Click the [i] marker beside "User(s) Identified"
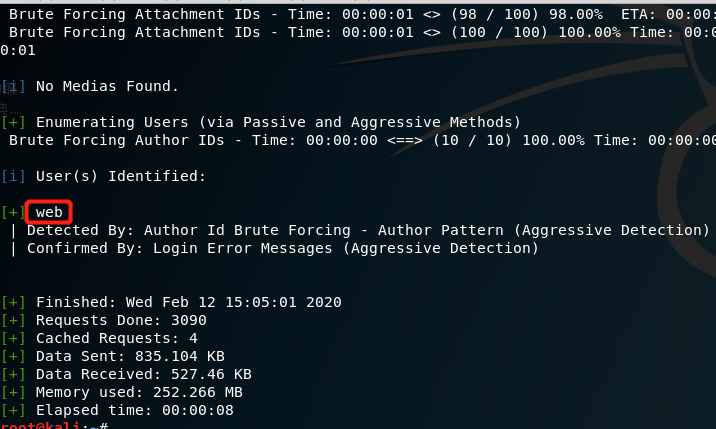The height and width of the screenshot is (429, 716). tap(14, 176)
